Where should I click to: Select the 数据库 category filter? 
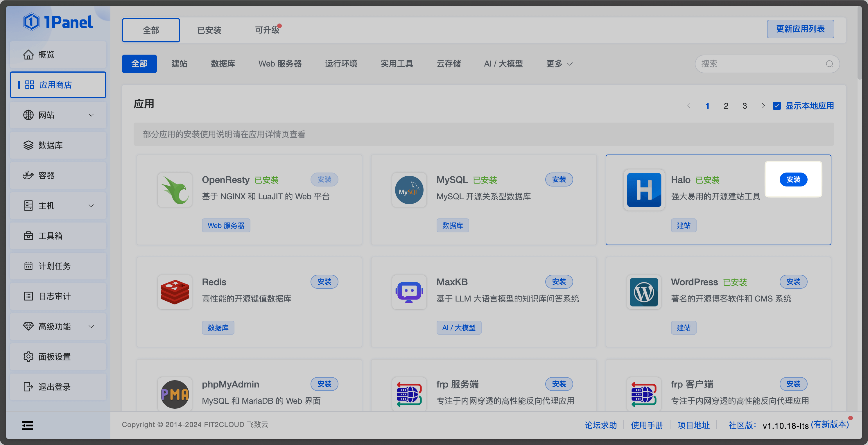point(223,64)
